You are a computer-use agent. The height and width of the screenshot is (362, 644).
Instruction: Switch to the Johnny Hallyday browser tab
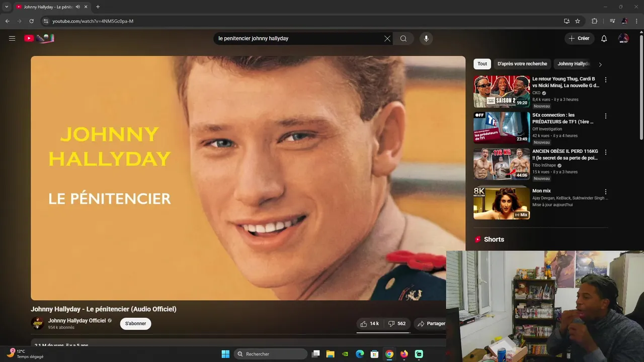tap(48, 7)
